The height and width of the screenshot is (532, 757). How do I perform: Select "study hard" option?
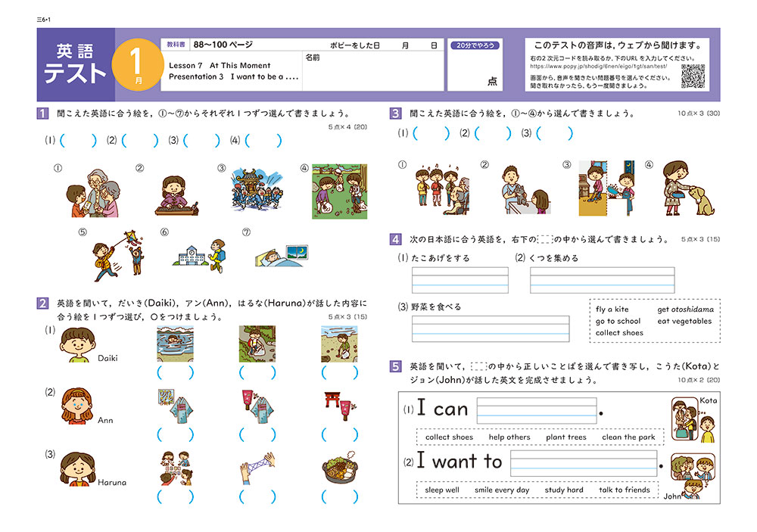coord(564,490)
